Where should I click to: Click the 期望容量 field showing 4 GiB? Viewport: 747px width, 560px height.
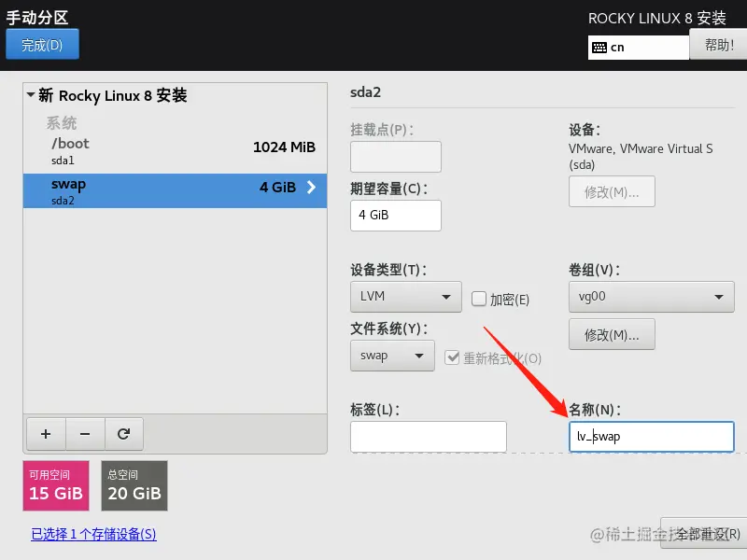click(x=395, y=216)
